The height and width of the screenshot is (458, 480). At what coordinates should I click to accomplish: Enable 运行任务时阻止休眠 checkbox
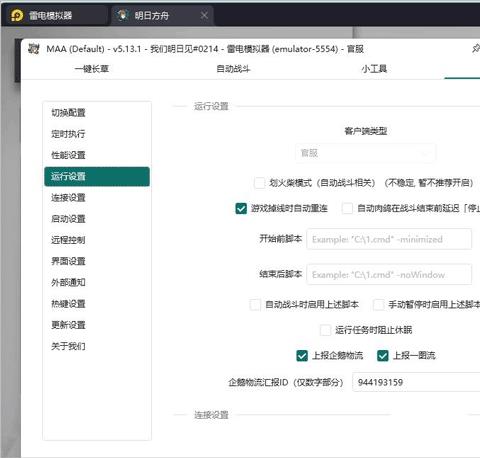point(325,330)
